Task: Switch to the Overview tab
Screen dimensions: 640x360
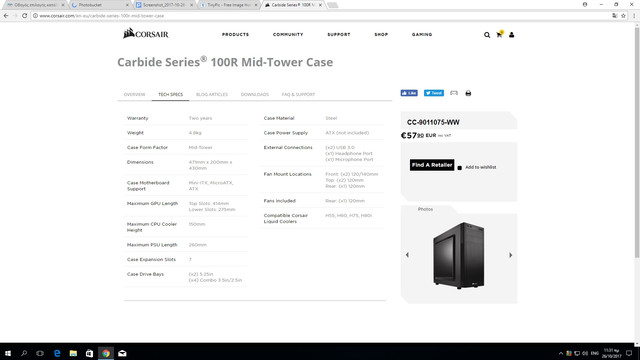Action: (134, 94)
